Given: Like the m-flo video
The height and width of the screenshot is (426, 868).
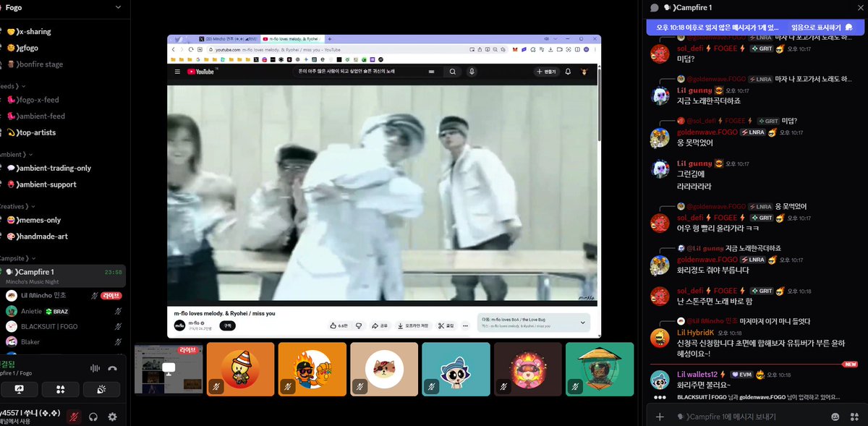Looking at the screenshot, I should pyautogui.click(x=339, y=325).
